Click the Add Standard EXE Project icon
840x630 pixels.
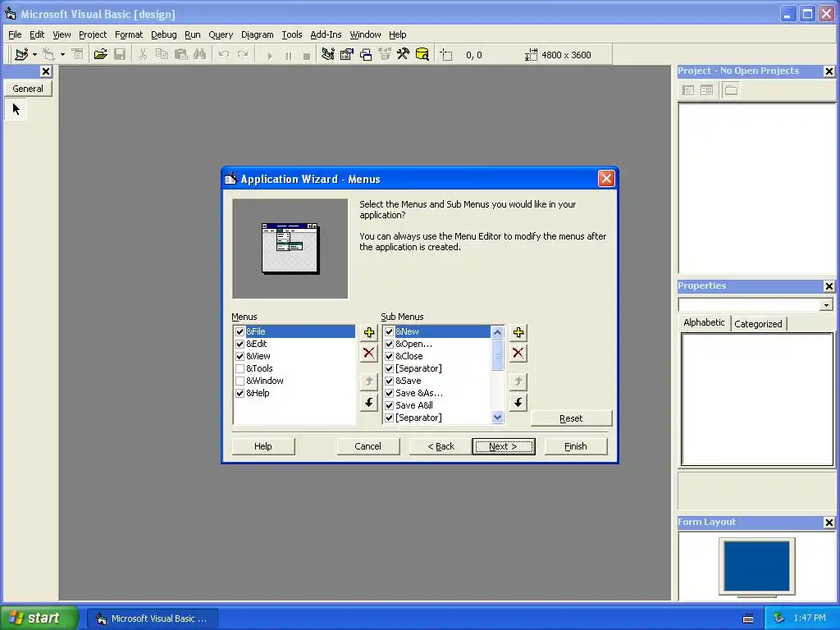pos(21,54)
